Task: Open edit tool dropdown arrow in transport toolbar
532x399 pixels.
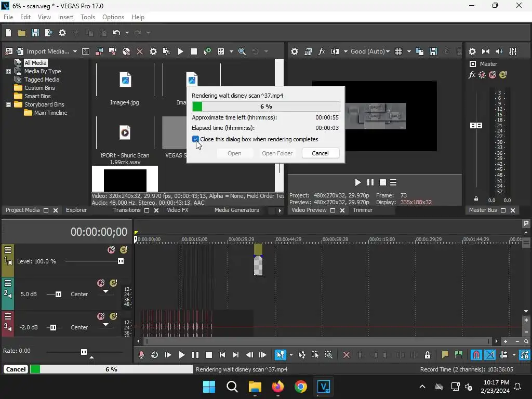Action: point(291,355)
